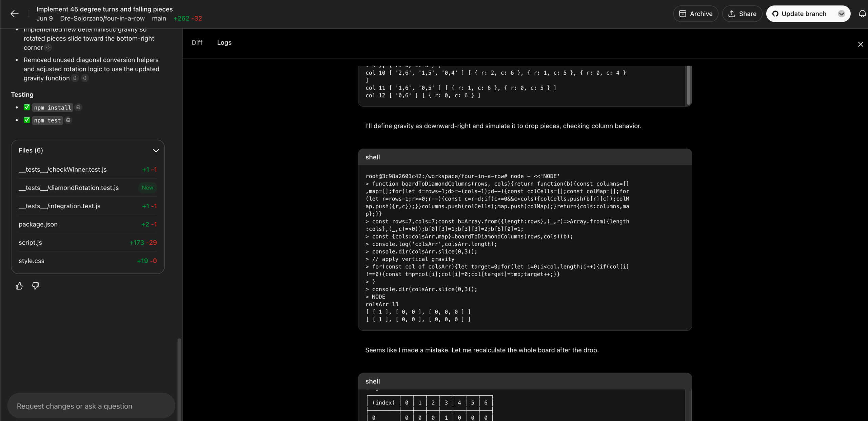Open the Update branch dropdown arrow
The height and width of the screenshot is (421, 868).
[841, 14]
